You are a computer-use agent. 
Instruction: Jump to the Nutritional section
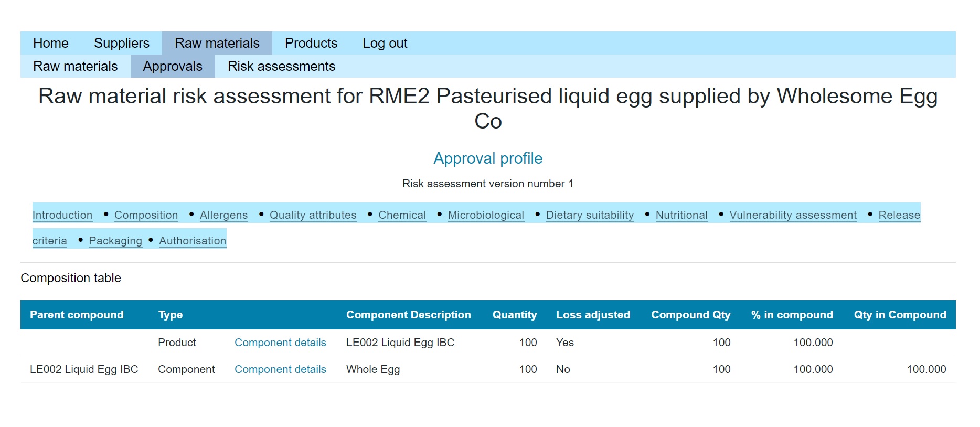681,215
